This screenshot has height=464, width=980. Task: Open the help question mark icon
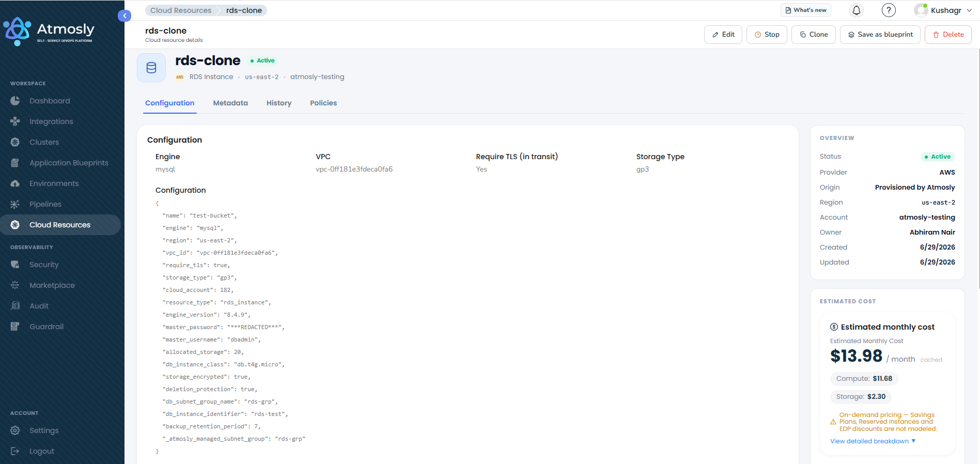click(x=889, y=10)
